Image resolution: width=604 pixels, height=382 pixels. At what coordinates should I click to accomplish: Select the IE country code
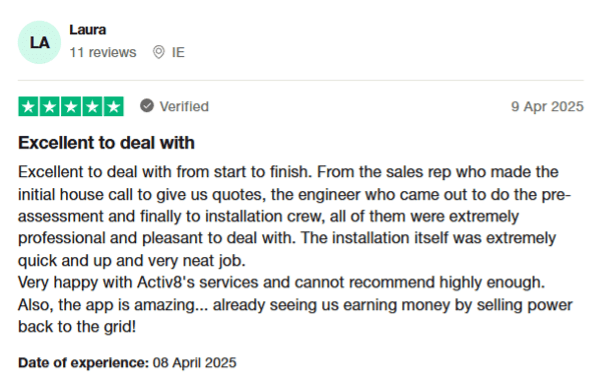tap(178, 52)
